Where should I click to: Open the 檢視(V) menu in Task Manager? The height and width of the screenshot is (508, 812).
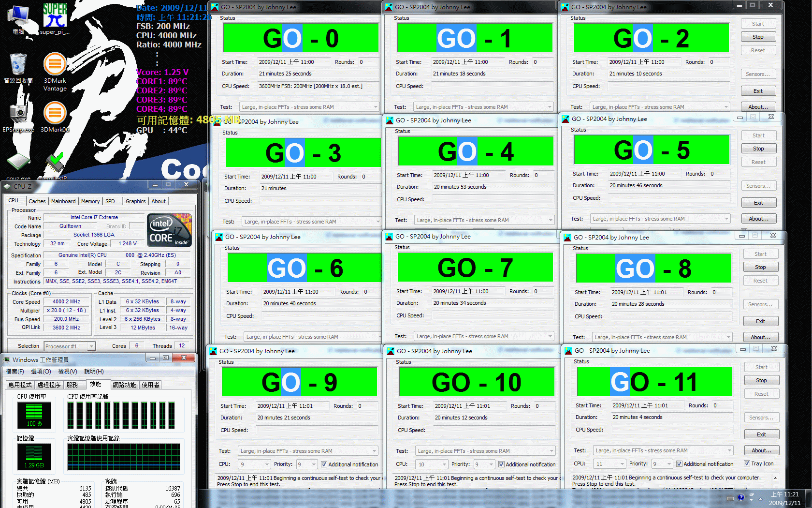point(67,372)
